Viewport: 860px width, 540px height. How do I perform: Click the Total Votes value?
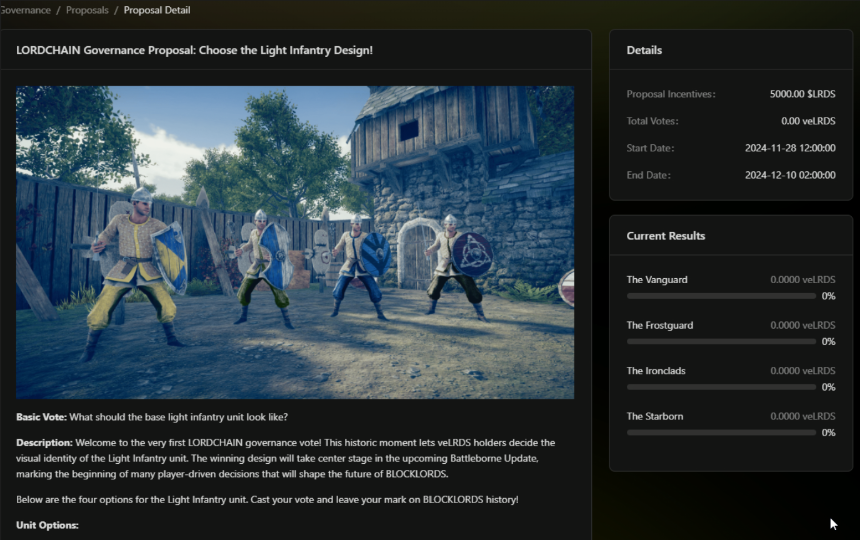click(x=808, y=121)
